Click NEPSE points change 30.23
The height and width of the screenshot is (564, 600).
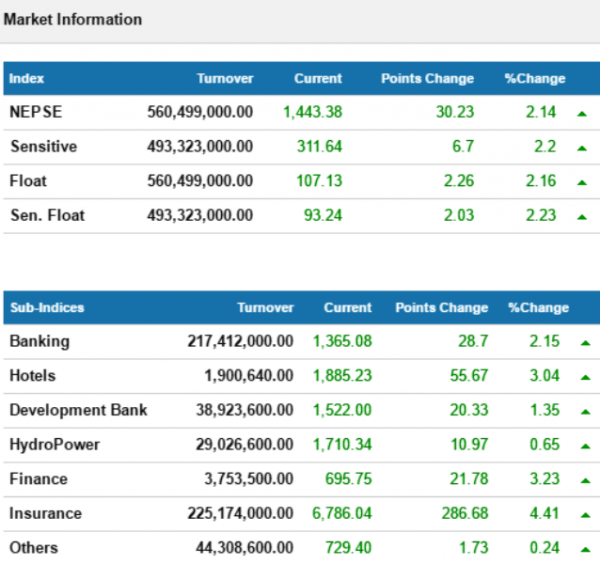pyautogui.click(x=455, y=112)
